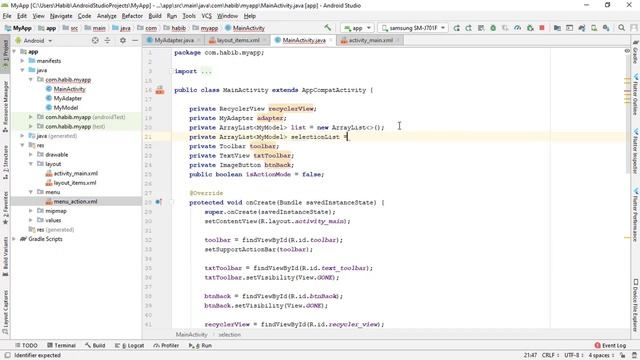Open the Analyze menu

pos(107,16)
